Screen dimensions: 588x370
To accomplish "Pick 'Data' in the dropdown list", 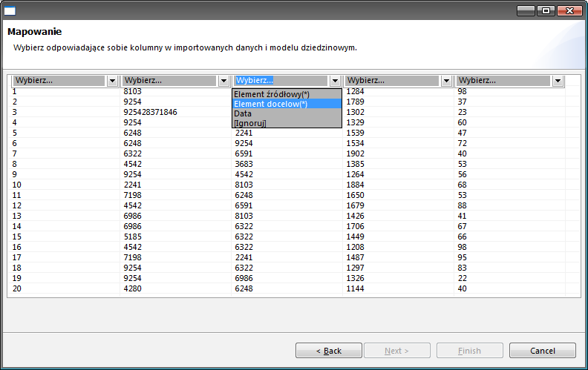I will (x=287, y=113).
